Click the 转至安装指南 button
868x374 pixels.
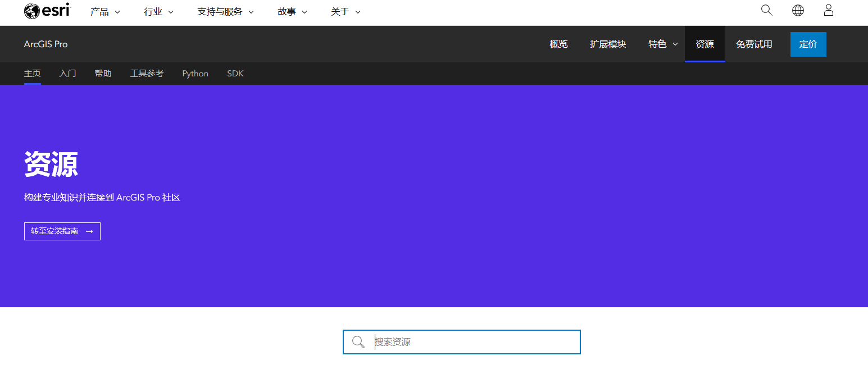62,231
